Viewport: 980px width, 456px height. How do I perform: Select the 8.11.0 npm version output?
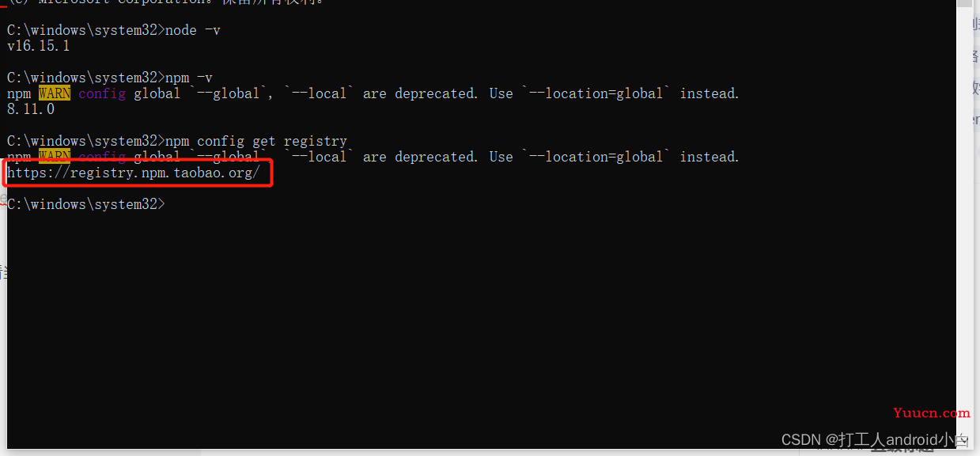click(x=31, y=109)
